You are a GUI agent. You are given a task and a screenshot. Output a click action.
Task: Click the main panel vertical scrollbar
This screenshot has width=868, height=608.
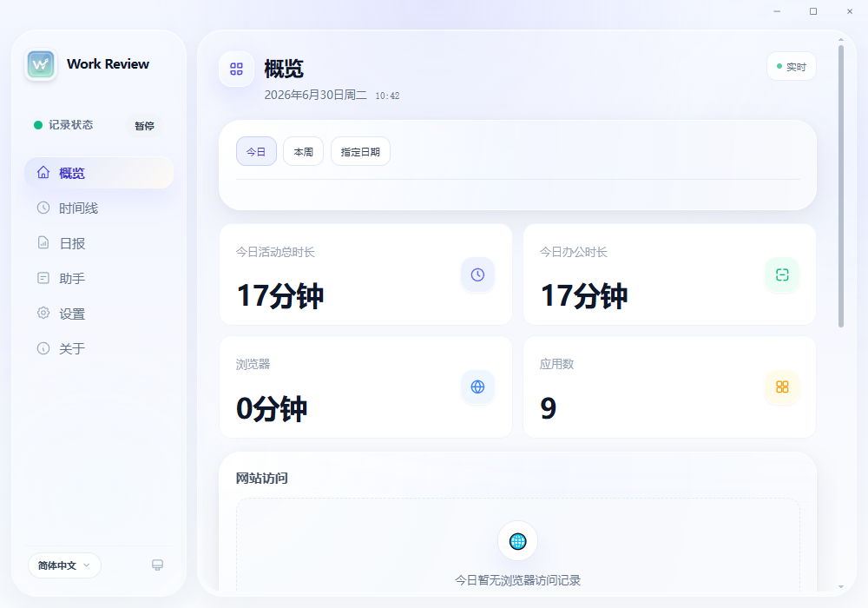841,186
